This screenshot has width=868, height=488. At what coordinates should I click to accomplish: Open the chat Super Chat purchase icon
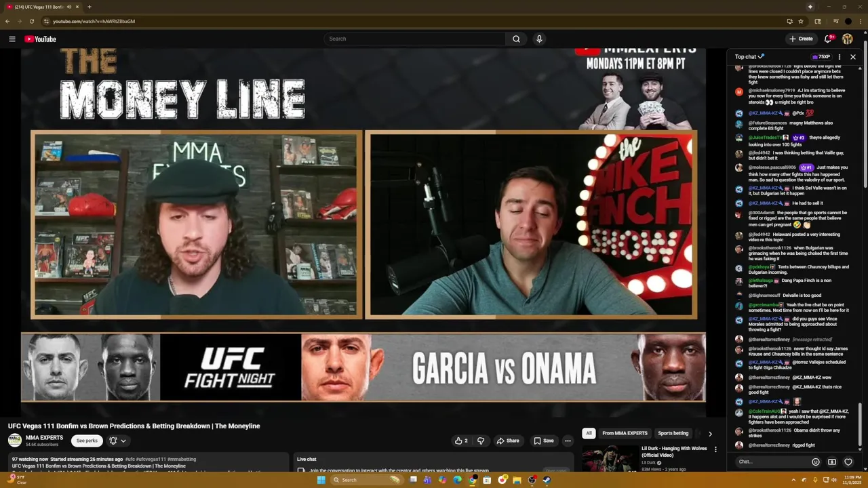832,462
